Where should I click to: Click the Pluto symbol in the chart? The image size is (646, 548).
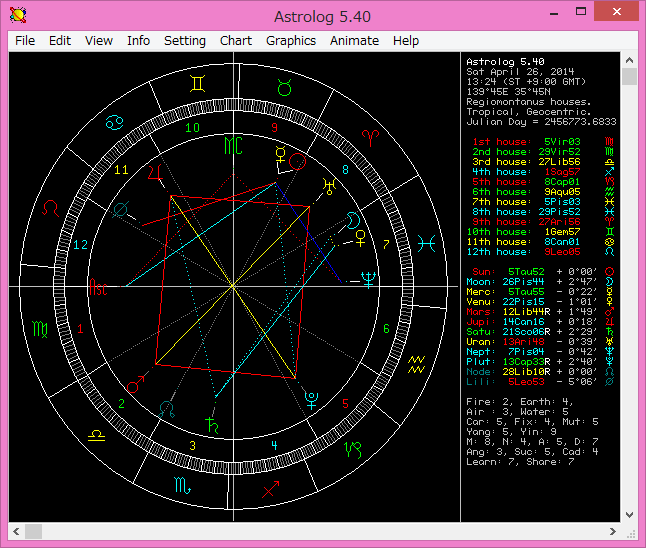[311, 400]
